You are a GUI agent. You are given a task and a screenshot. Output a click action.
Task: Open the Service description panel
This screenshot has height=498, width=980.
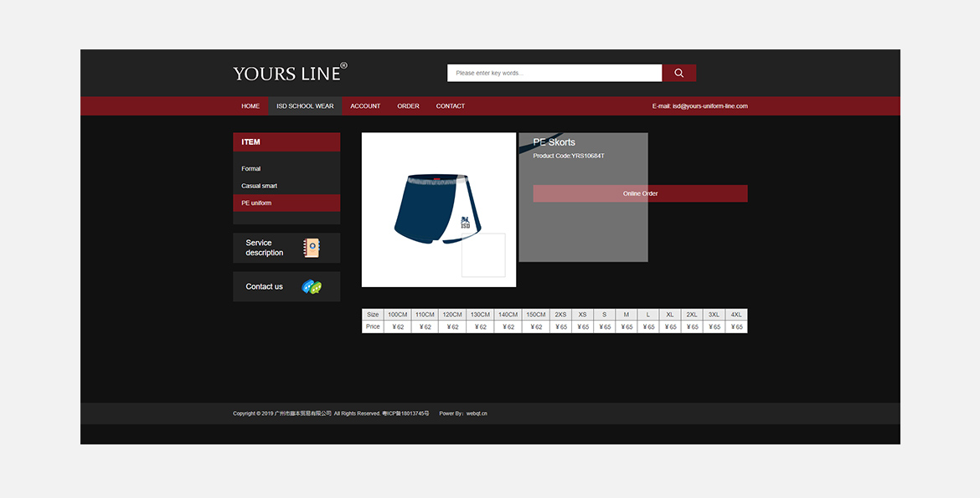265,248
